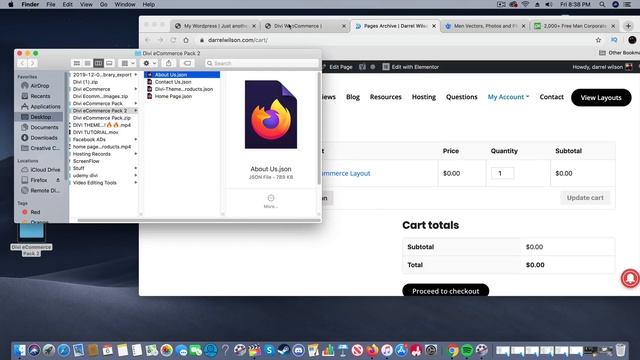Switch Finder to gallery view
The height and width of the screenshot is (360, 640).
pyautogui.click(x=109, y=63)
